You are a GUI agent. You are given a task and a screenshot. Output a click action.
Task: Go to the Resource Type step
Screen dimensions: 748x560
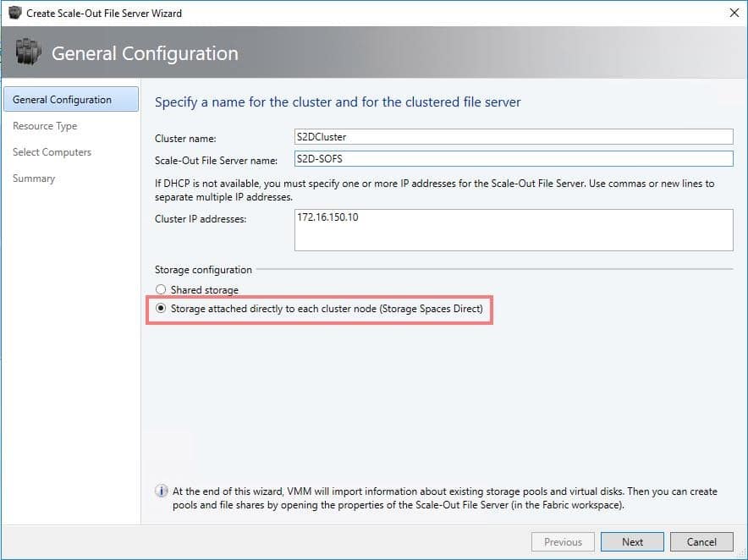click(45, 126)
